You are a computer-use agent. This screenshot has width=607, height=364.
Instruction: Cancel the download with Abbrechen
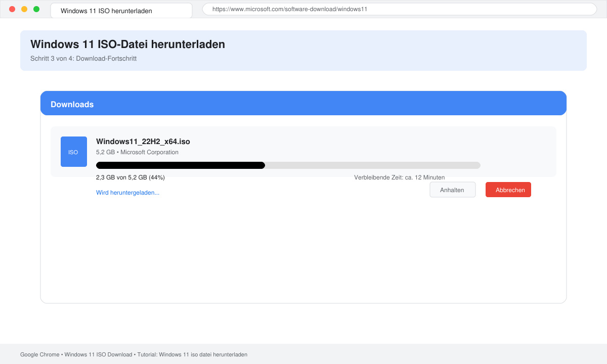click(508, 190)
